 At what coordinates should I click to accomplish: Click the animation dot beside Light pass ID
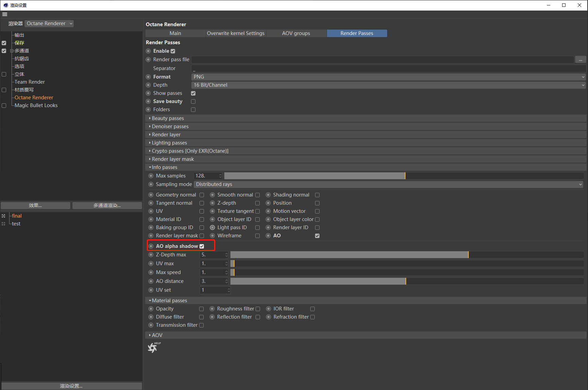[x=212, y=227]
